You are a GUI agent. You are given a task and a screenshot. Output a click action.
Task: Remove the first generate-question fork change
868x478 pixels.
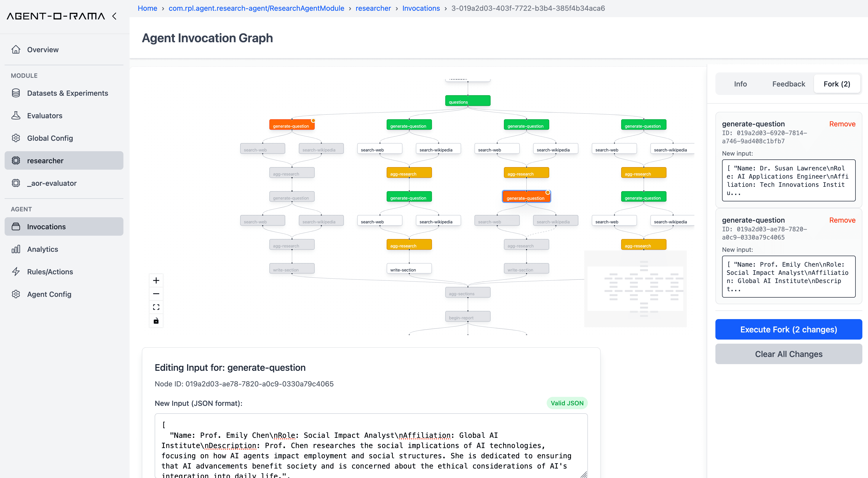point(842,124)
